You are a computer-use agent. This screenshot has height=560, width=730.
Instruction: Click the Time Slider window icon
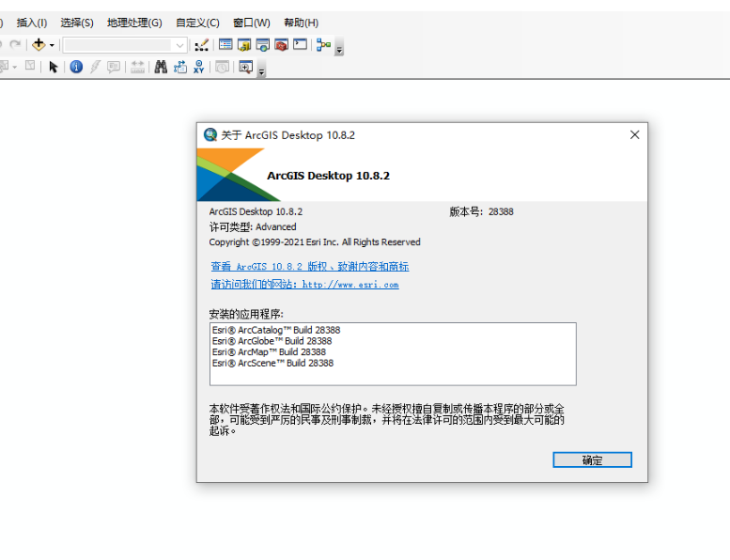tap(222, 67)
